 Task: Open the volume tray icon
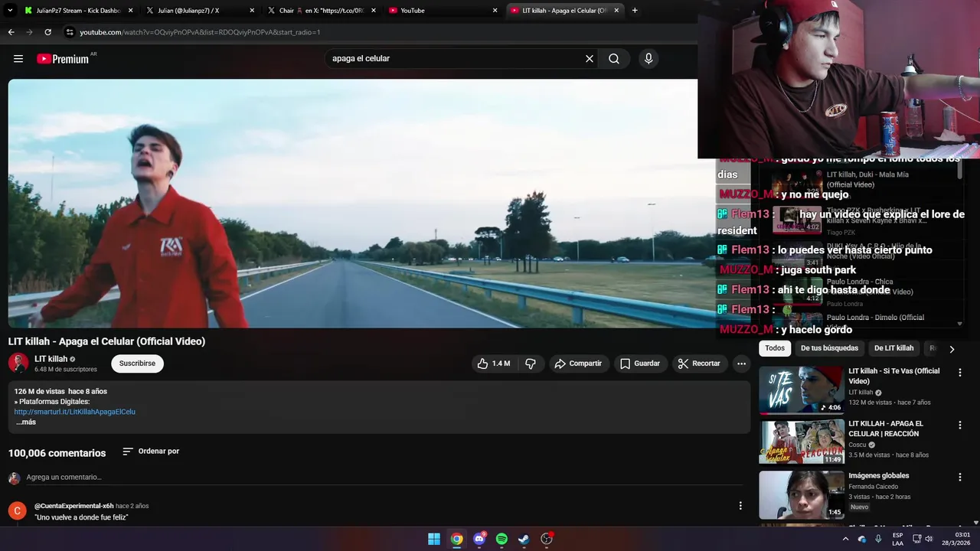[929, 539]
